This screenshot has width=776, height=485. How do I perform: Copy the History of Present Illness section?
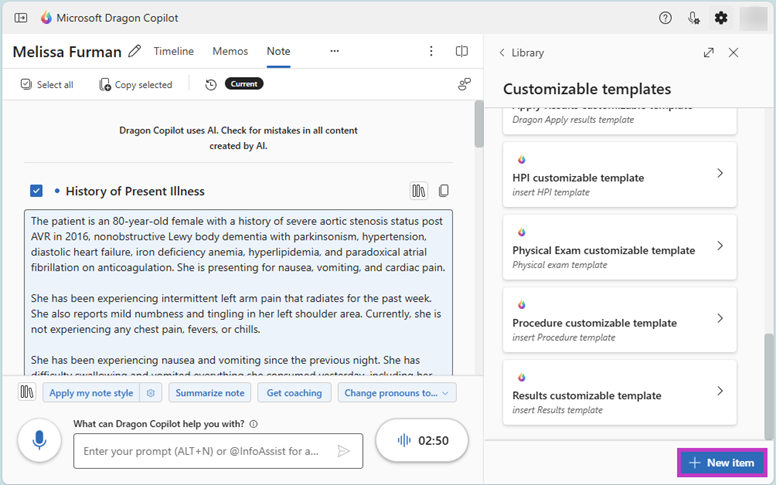[x=443, y=191]
